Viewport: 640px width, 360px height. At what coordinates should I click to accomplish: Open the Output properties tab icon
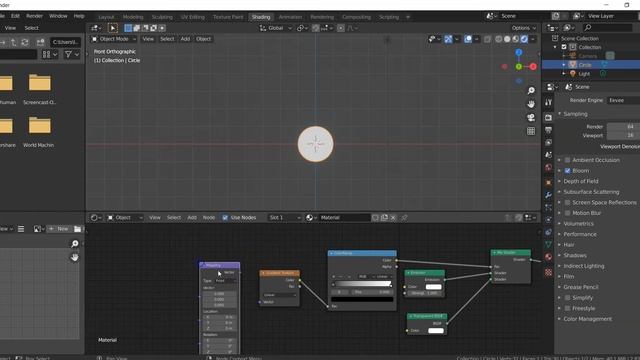click(548, 130)
